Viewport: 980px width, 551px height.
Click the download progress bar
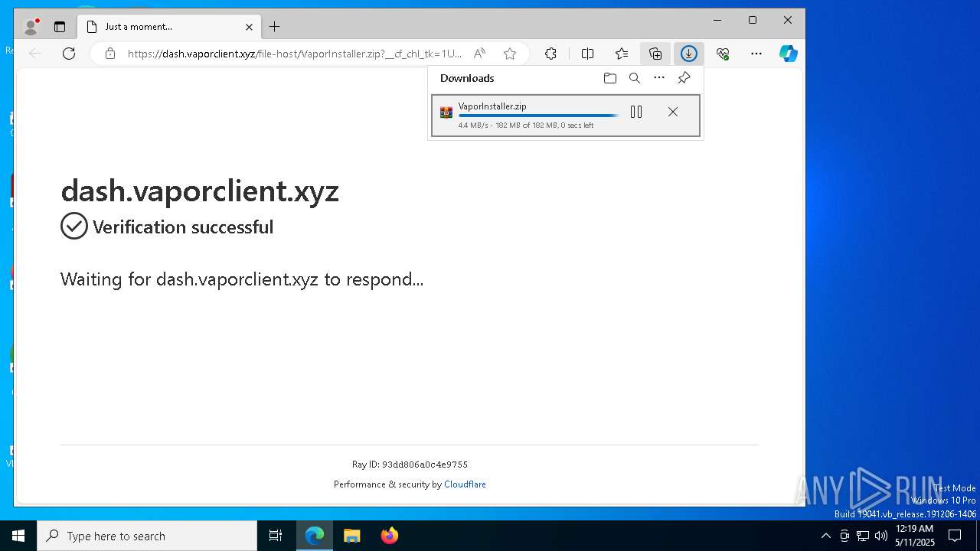coord(539,116)
